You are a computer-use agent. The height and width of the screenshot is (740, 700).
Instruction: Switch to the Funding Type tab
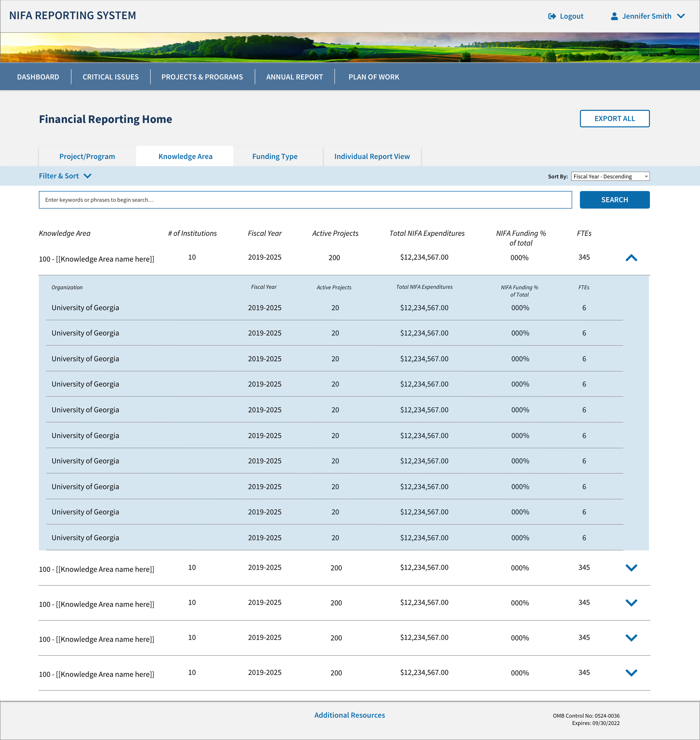point(275,156)
